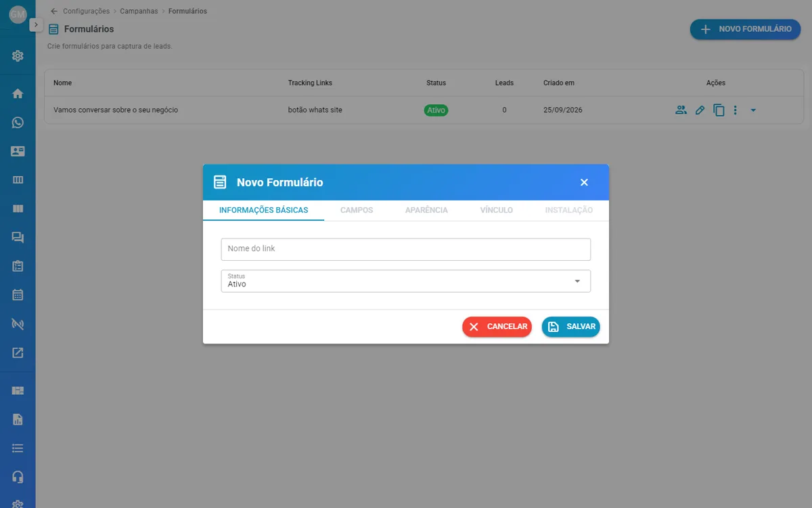The height and width of the screenshot is (508, 812).
Task: Go to Configurações in the breadcrumb
Action: pos(86,11)
